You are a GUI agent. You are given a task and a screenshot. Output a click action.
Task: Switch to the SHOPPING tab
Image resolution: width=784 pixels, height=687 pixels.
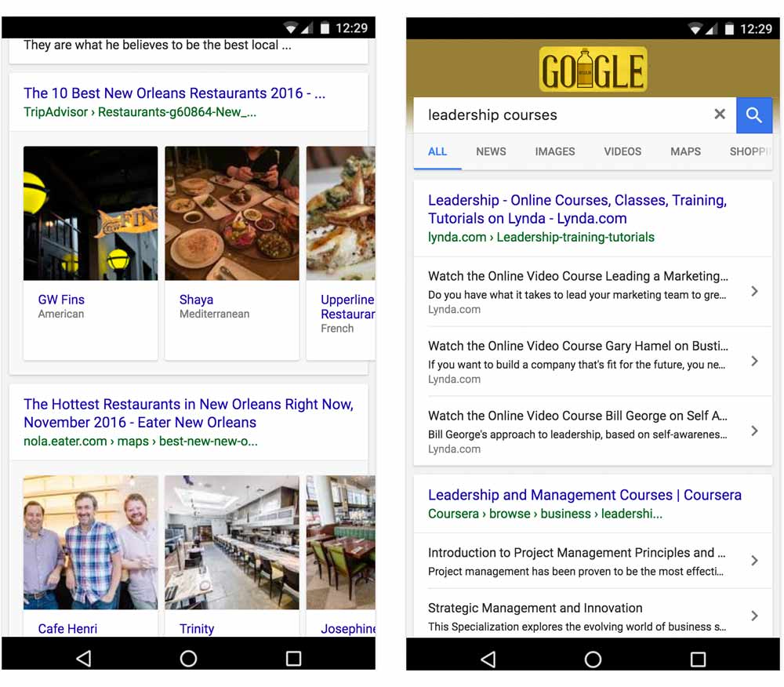(x=749, y=151)
